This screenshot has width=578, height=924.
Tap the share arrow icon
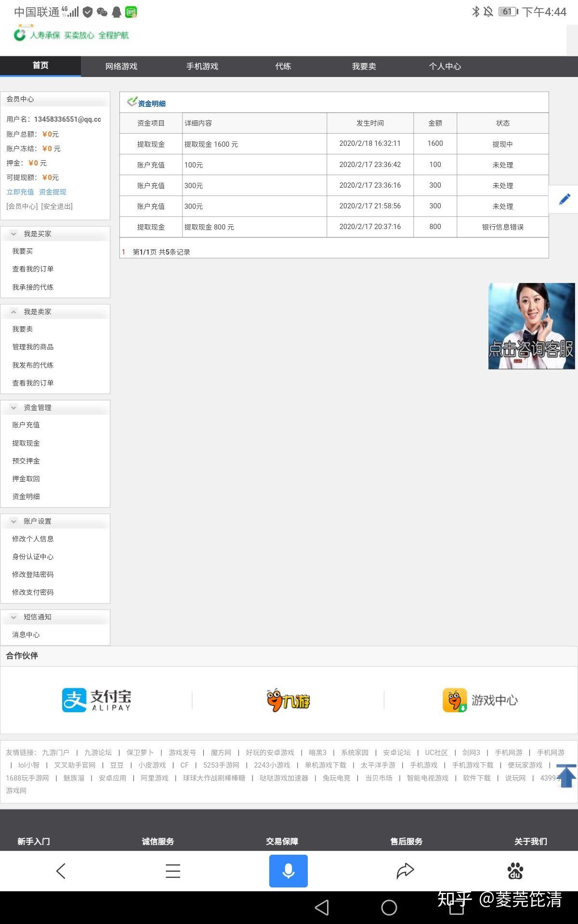tap(405, 871)
